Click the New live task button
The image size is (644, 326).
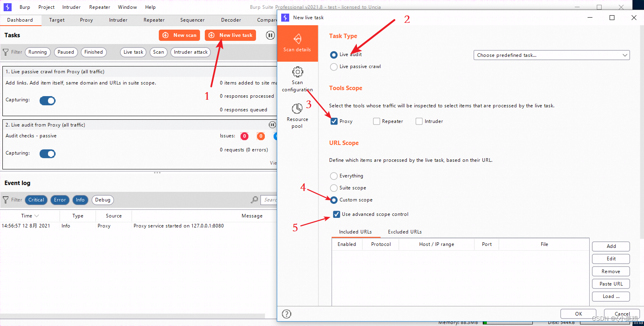(230, 35)
